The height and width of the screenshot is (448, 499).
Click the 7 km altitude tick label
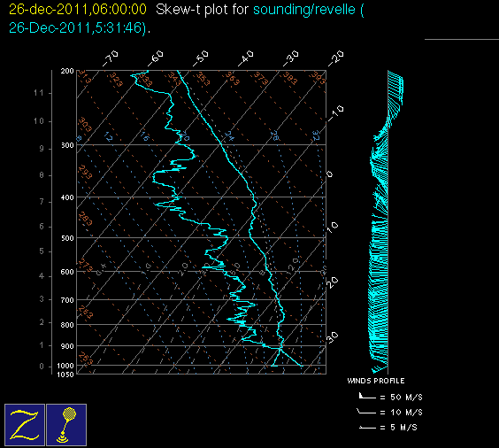42,202
